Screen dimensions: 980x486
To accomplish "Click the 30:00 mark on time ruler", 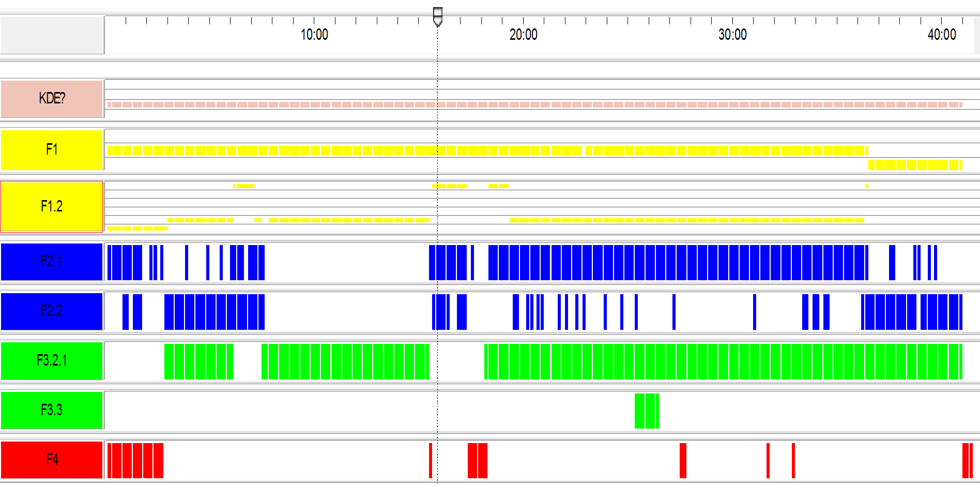I will click(x=732, y=35).
